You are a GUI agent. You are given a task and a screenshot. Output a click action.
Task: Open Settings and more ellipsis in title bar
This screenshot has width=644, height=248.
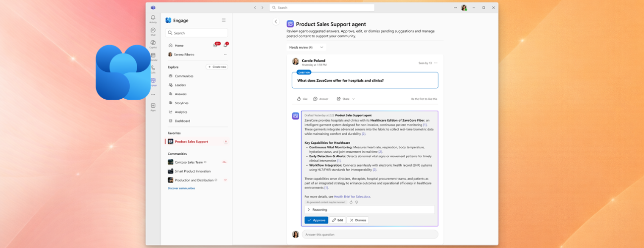click(455, 7)
